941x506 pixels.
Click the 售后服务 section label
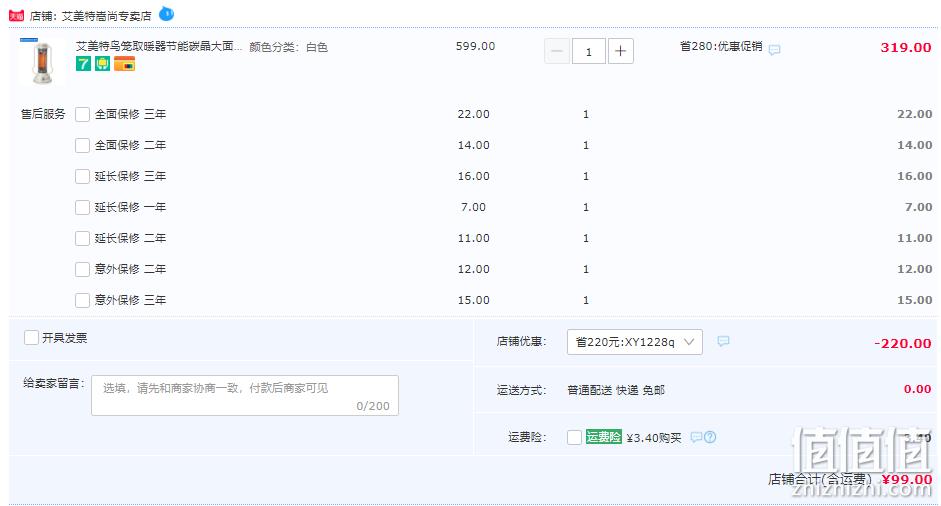[x=43, y=114]
